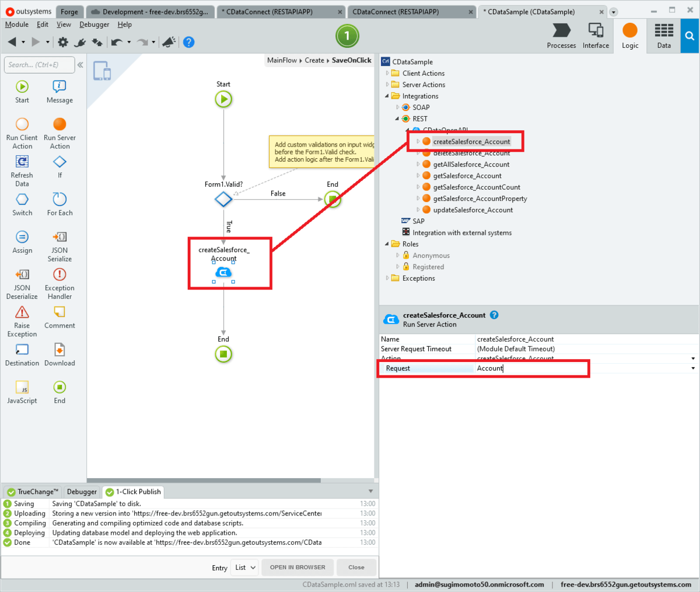The image size is (700, 592).
Task: Select the JavaScript tool
Action: [22, 392]
